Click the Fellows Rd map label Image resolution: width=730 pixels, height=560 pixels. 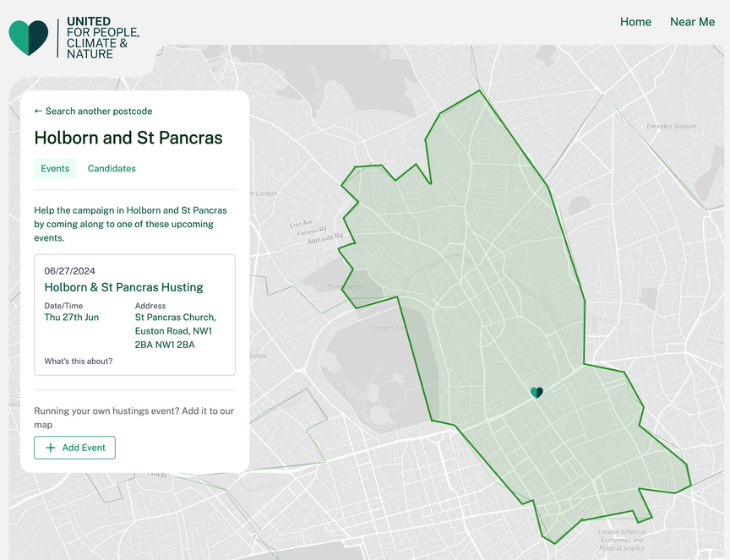[312, 231]
